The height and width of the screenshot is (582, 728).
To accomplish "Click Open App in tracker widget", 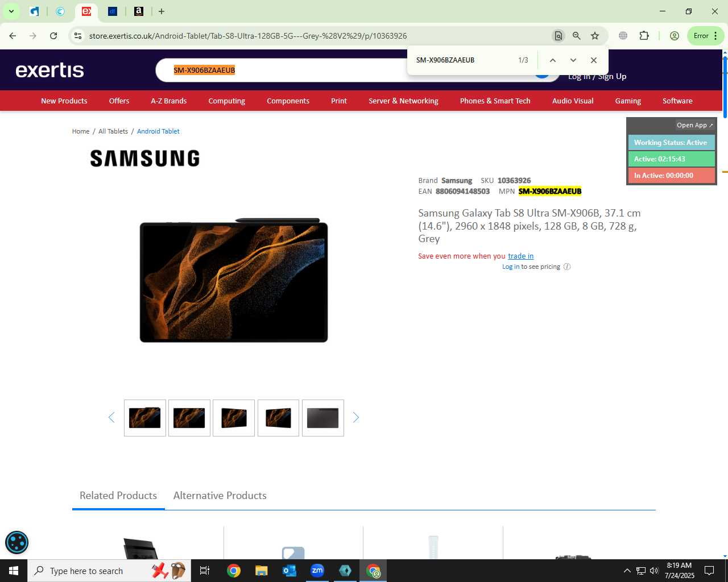I will coord(694,125).
